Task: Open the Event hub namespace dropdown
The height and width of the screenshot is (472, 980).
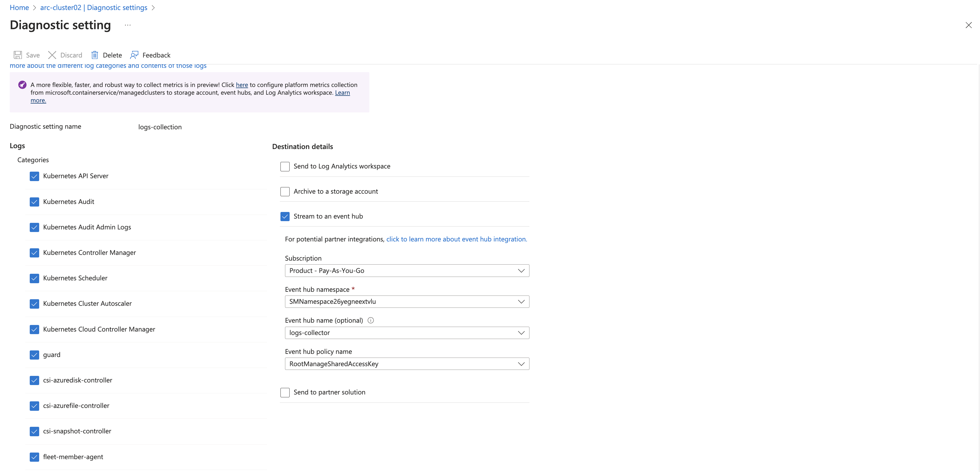Action: click(x=407, y=302)
